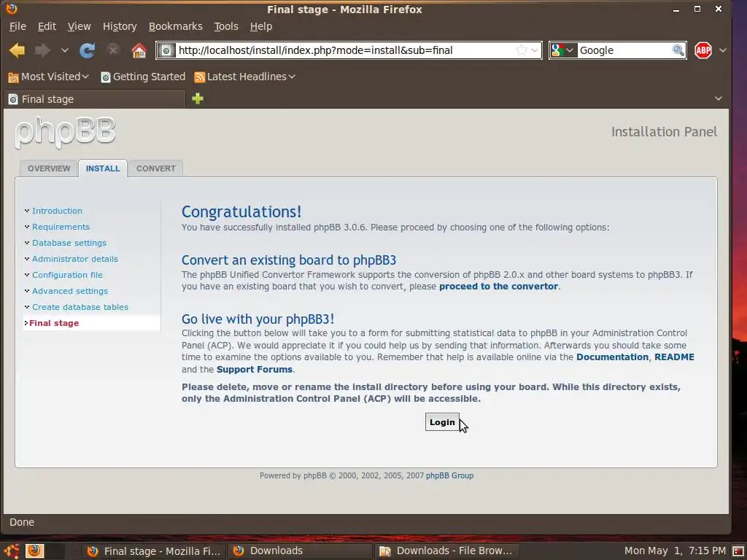The width and height of the screenshot is (747, 560).
Task: Select Requirements step in sidebar
Action: pos(61,227)
